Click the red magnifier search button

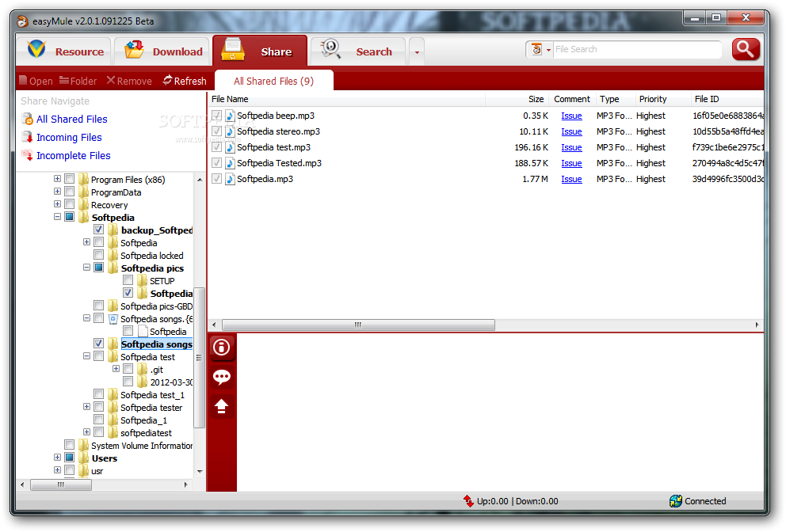pos(746,49)
